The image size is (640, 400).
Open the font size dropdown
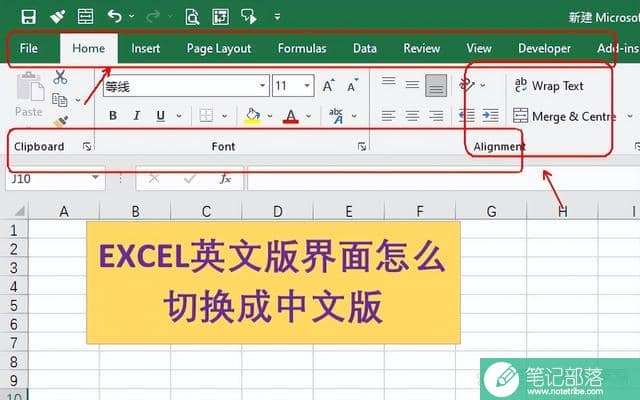point(307,86)
